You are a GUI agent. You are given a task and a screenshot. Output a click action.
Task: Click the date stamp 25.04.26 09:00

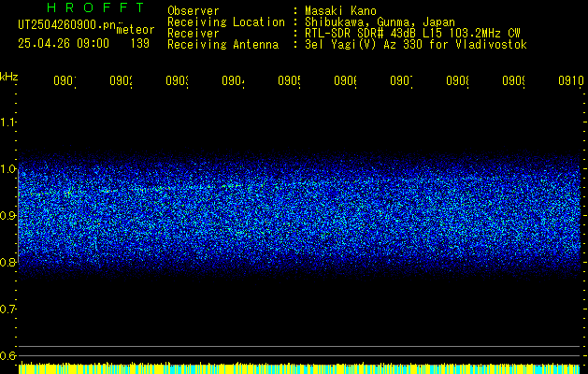tap(64, 44)
